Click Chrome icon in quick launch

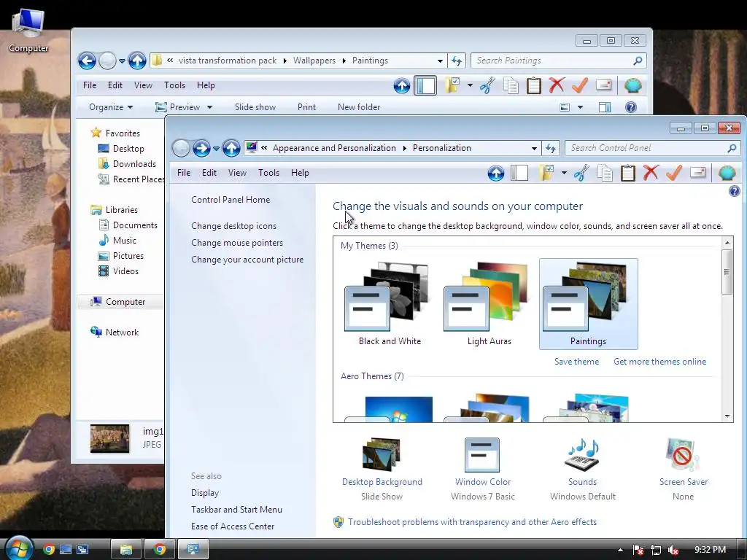(49, 549)
